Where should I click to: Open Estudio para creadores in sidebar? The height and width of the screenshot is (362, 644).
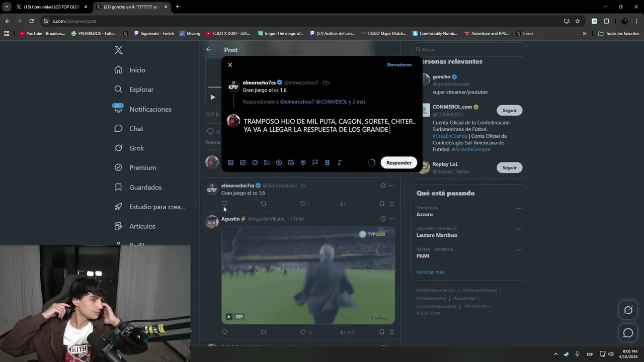tap(150, 207)
